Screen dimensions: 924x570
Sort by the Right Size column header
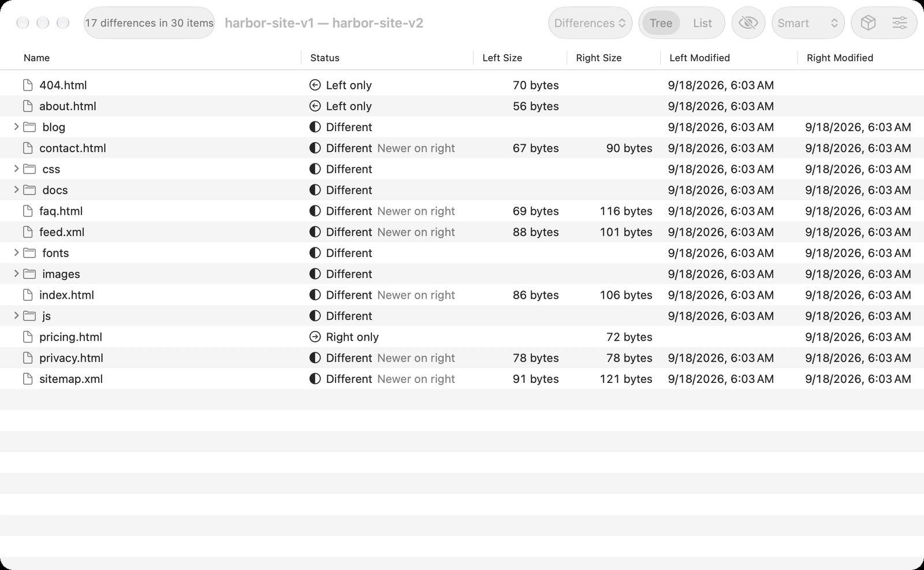598,58
